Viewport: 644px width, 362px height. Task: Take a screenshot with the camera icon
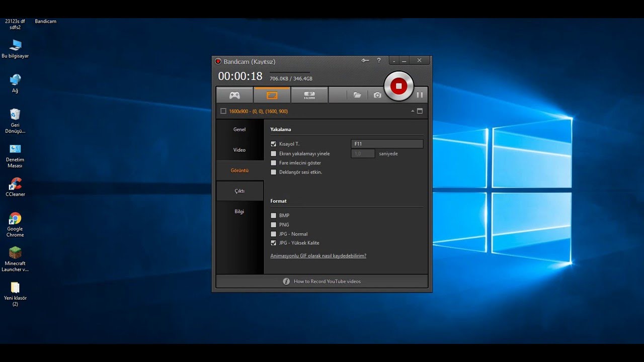pos(377,95)
